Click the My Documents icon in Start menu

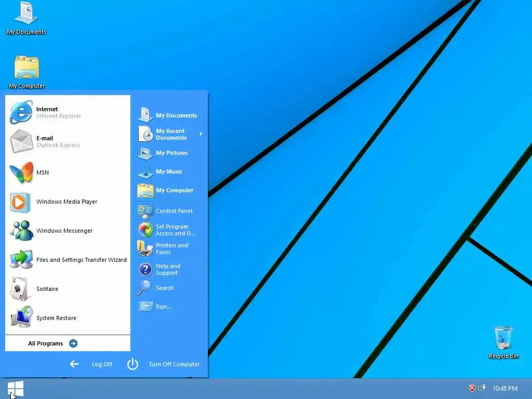(145, 115)
